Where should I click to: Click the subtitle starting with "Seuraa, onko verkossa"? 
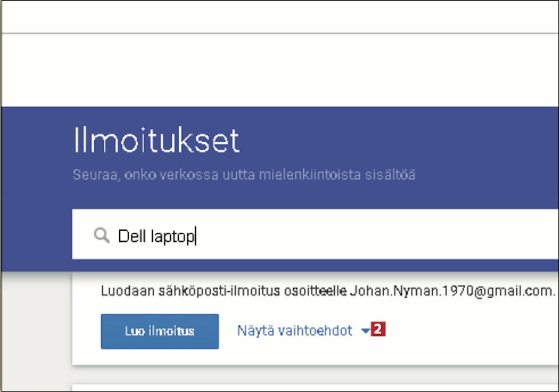(244, 174)
